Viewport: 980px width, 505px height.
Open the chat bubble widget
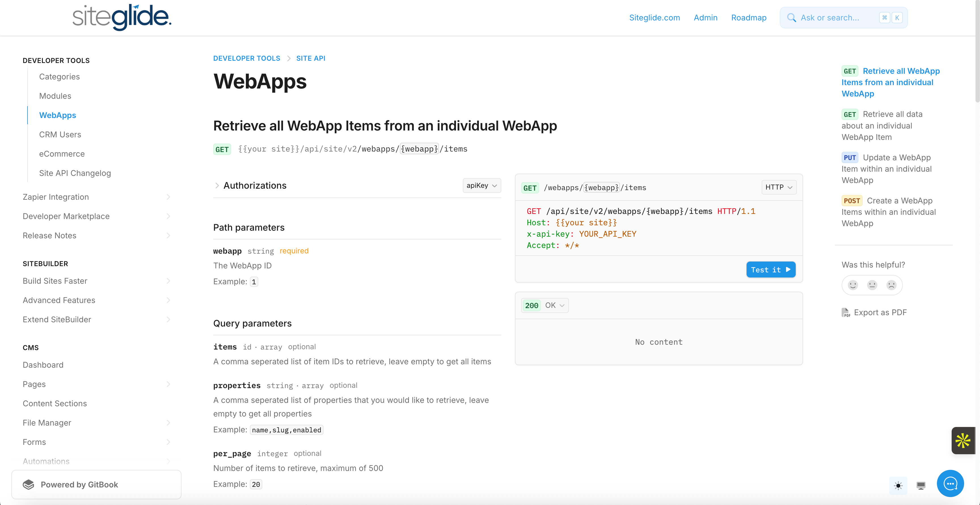pos(950,483)
